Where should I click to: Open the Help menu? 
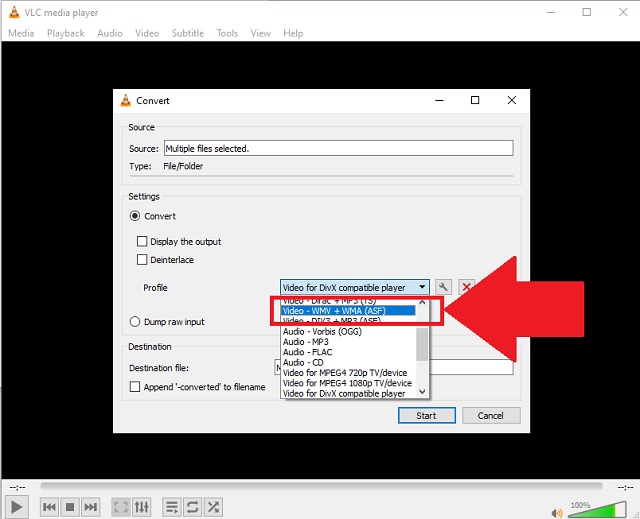pyautogui.click(x=293, y=33)
